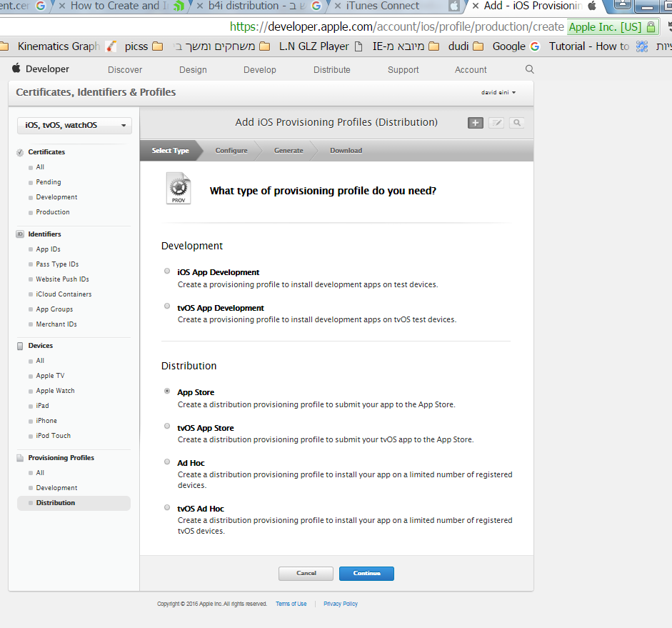
Task: Open the Account menu item
Action: click(x=471, y=70)
